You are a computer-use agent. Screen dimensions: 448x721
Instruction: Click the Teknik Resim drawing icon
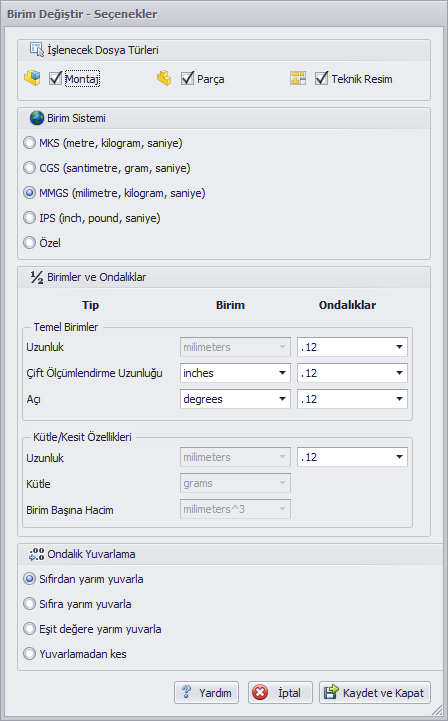[x=298, y=78]
